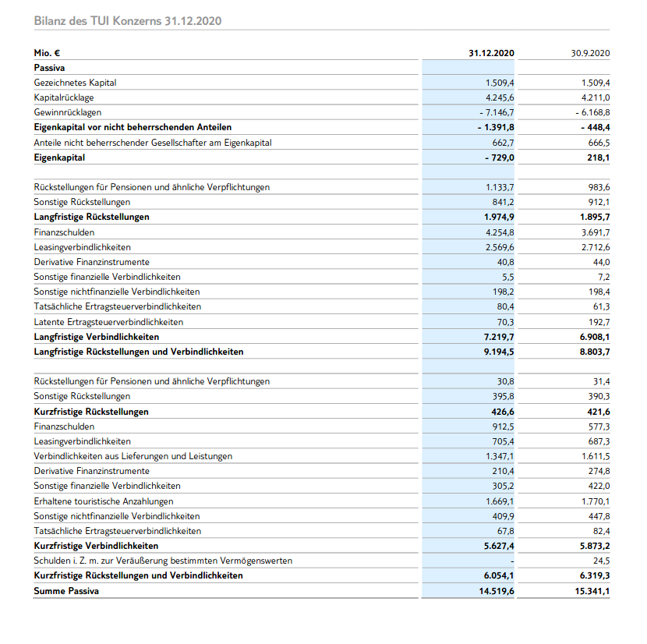The width and height of the screenshot is (647, 644).
Task: Select 'Verbindlichkeiten aus Lieferungen und Leistungen' label
Action: point(133,456)
